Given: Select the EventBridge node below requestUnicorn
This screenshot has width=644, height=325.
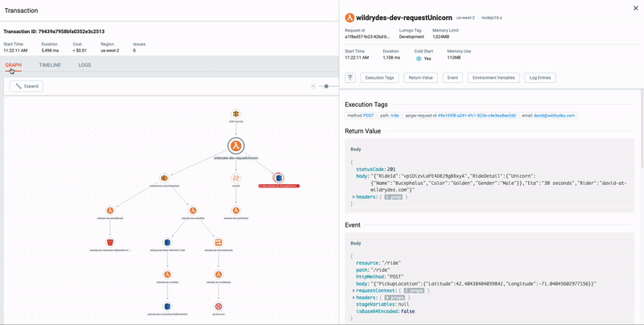Looking at the screenshot, I should point(236,178).
